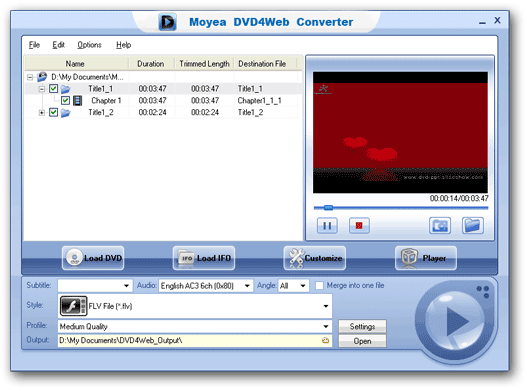Open the Help menu
527x391 pixels.
point(124,45)
